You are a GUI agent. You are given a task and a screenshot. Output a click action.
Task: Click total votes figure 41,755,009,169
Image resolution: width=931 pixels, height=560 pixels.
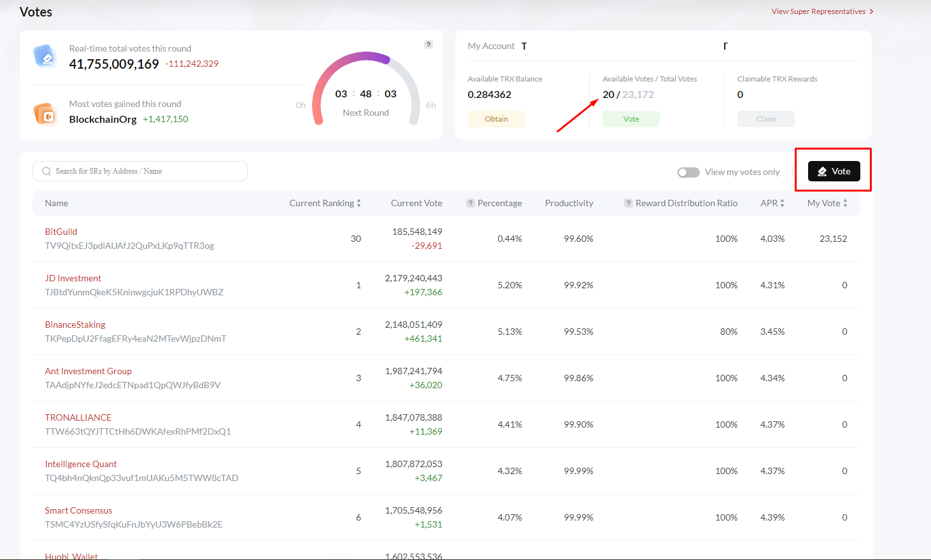point(114,64)
